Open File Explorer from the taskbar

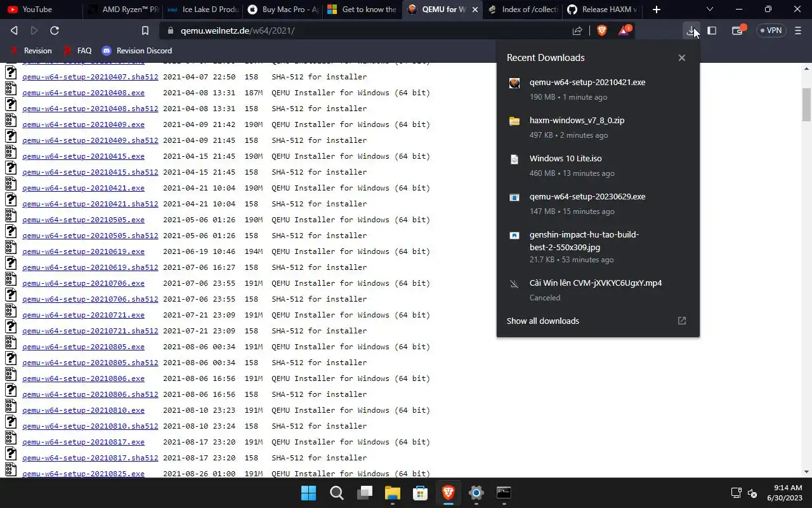[393, 493]
